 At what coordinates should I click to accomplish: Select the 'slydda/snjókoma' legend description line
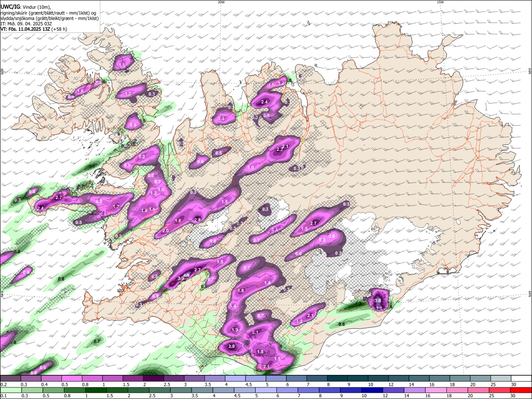click(x=49, y=18)
